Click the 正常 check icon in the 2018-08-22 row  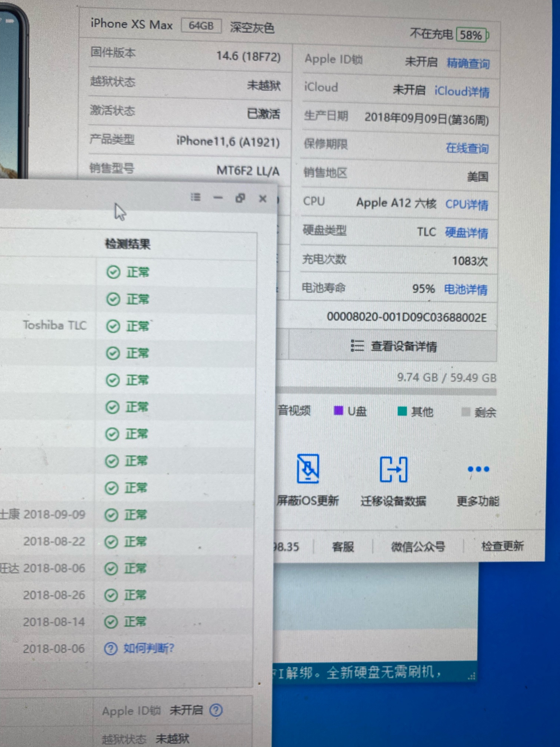111,542
